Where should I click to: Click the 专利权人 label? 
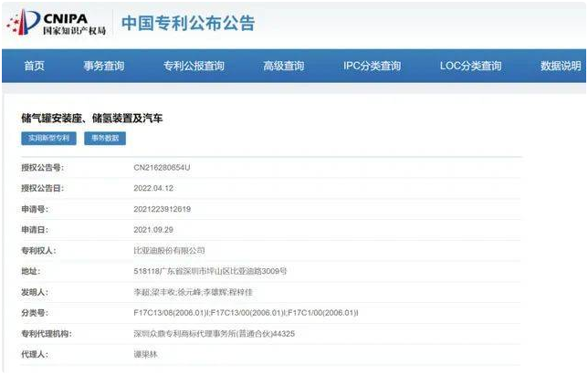pyautogui.click(x=38, y=250)
